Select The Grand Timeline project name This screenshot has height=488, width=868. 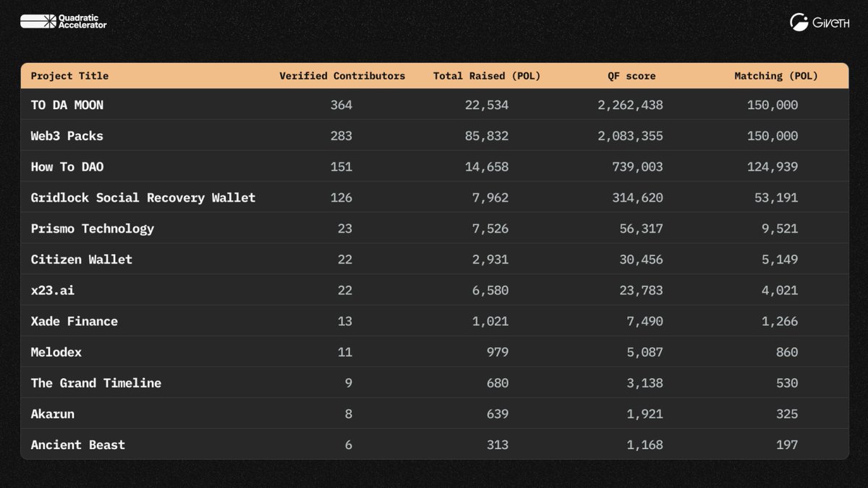tap(96, 383)
